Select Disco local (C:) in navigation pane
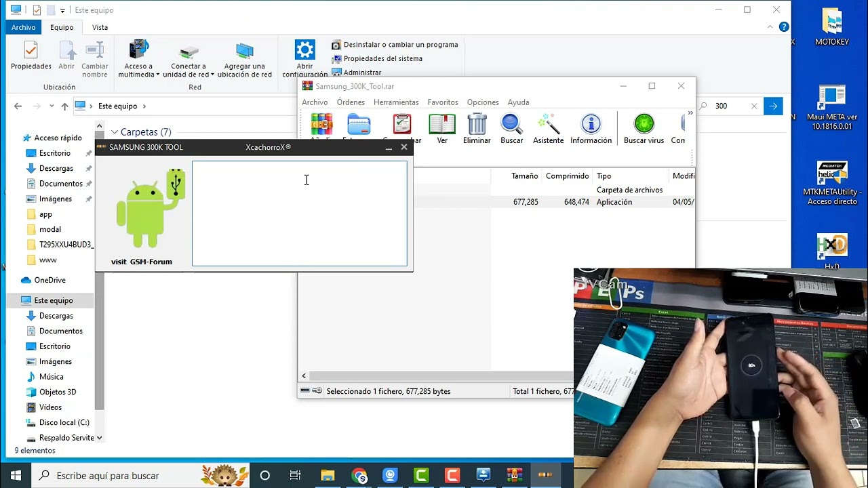 [64, 422]
